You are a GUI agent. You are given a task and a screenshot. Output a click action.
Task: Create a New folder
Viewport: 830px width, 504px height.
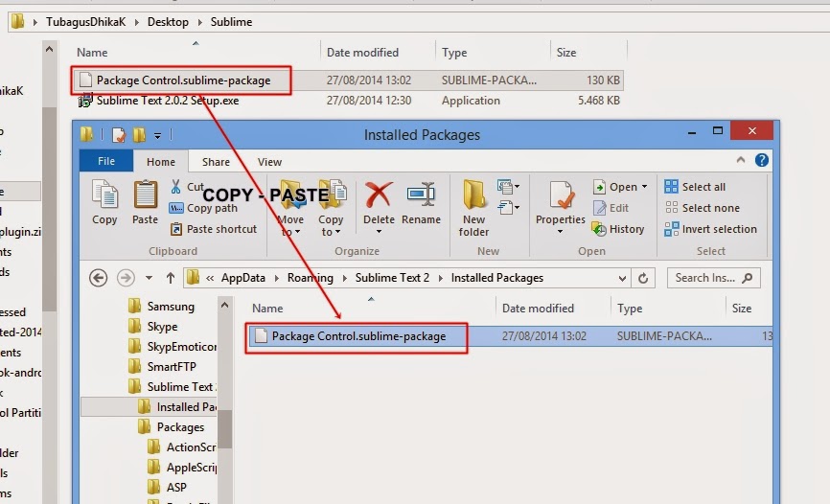click(473, 208)
